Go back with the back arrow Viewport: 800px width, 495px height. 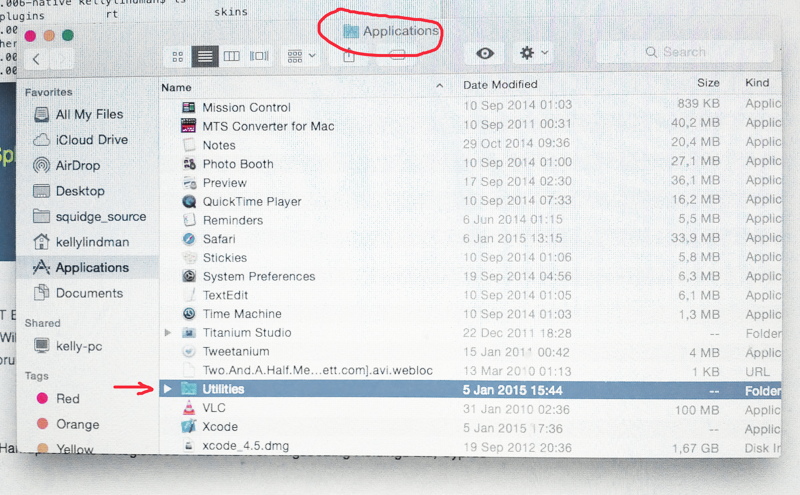(x=36, y=59)
